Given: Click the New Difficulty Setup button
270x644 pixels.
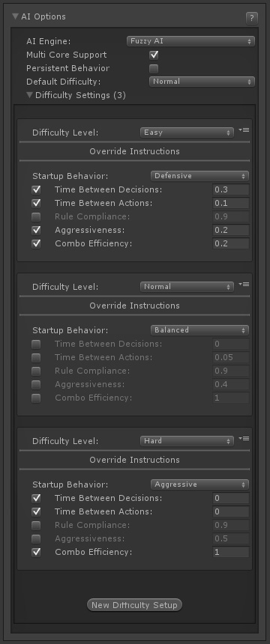Looking at the screenshot, I should (x=134, y=605).
